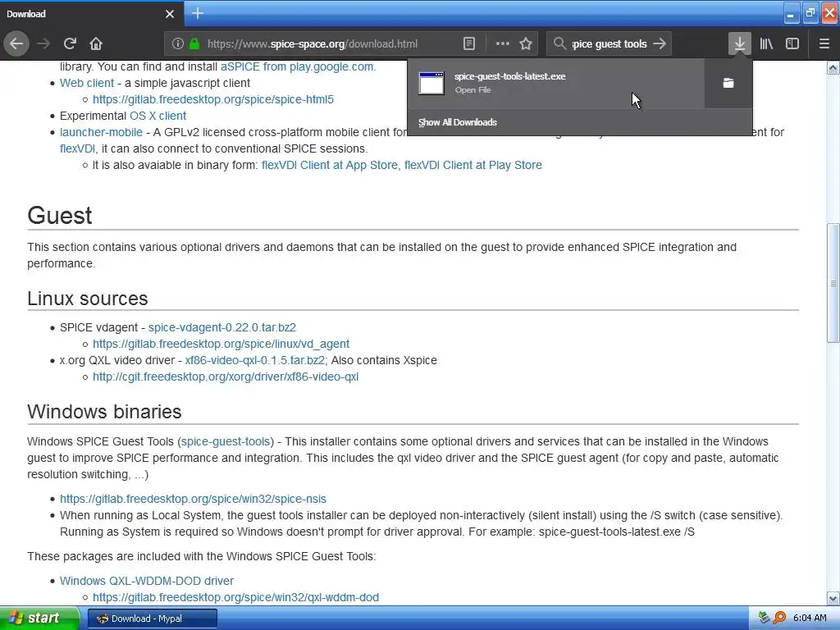This screenshot has height=630, width=840.
Task: Open page actions three-dot menu
Action: pos(503,43)
